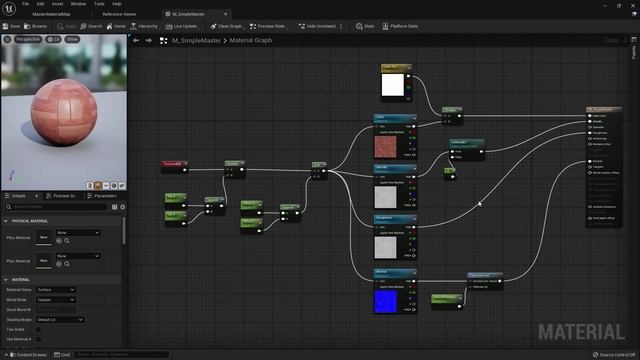Open details panel settings gear

pyautogui.click(x=122, y=207)
